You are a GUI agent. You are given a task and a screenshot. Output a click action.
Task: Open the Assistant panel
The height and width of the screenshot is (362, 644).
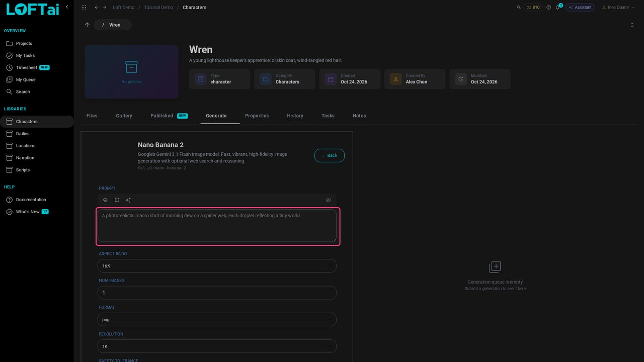coord(580,8)
